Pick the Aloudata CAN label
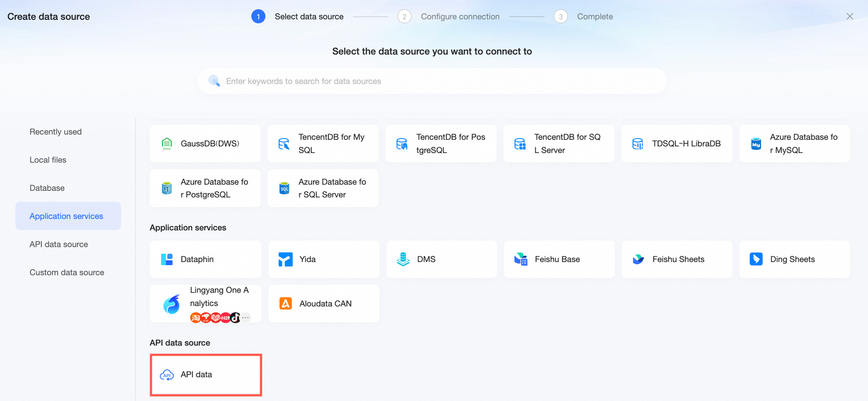 (326, 304)
